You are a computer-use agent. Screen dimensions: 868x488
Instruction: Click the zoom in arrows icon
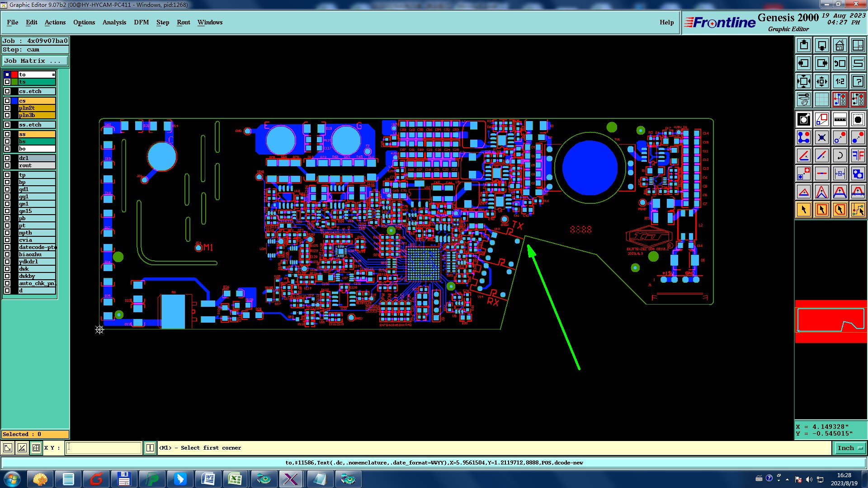(804, 81)
